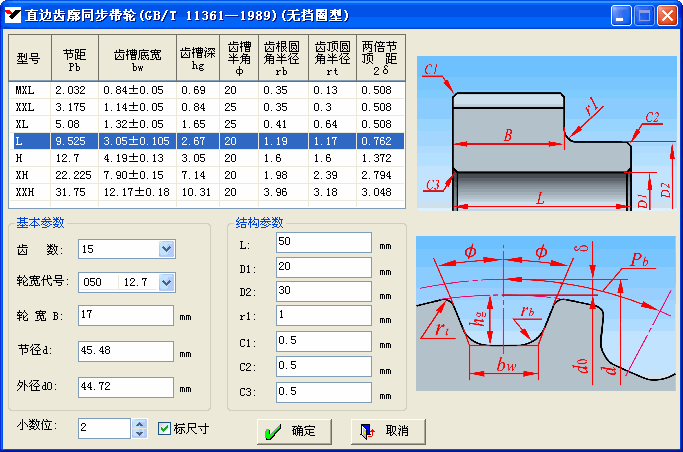This screenshot has width=683, height=452.
Task: Click the pulley cross-section diagram
Action: pyautogui.click(x=547, y=133)
